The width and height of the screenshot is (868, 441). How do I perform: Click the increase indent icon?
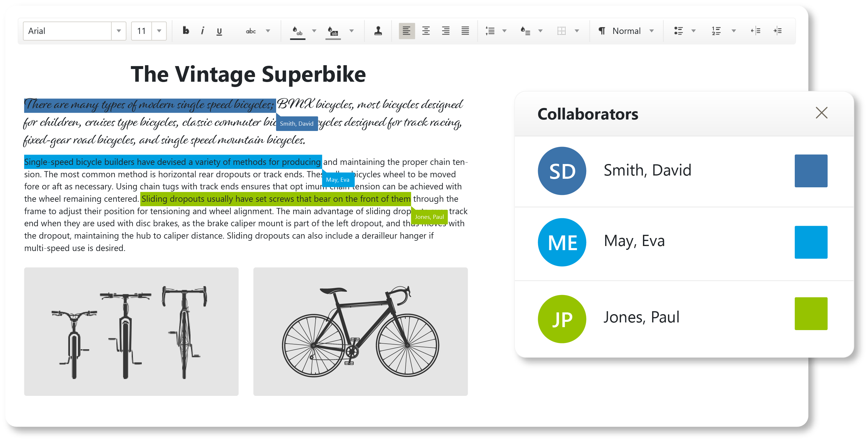[777, 31]
